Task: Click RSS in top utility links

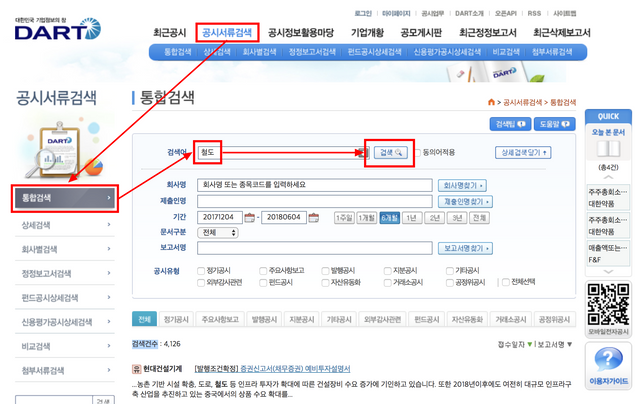Action: click(x=534, y=13)
